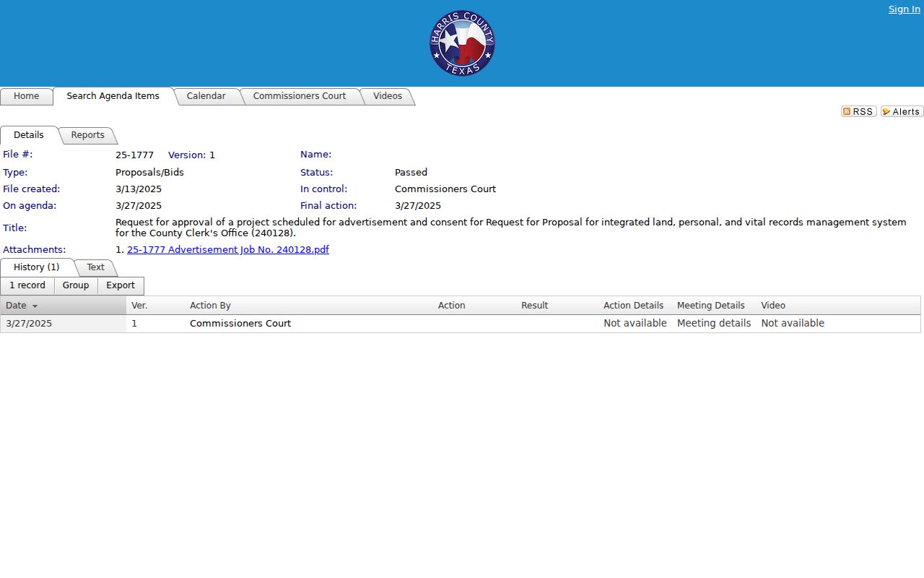This screenshot has height=578, width=924.
Task: Click the Video column header
Action: [773, 306]
